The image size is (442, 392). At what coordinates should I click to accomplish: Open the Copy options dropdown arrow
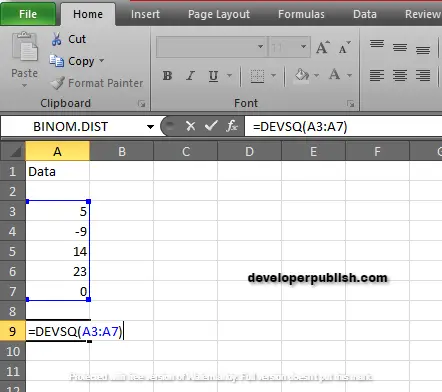tap(102, 61)
